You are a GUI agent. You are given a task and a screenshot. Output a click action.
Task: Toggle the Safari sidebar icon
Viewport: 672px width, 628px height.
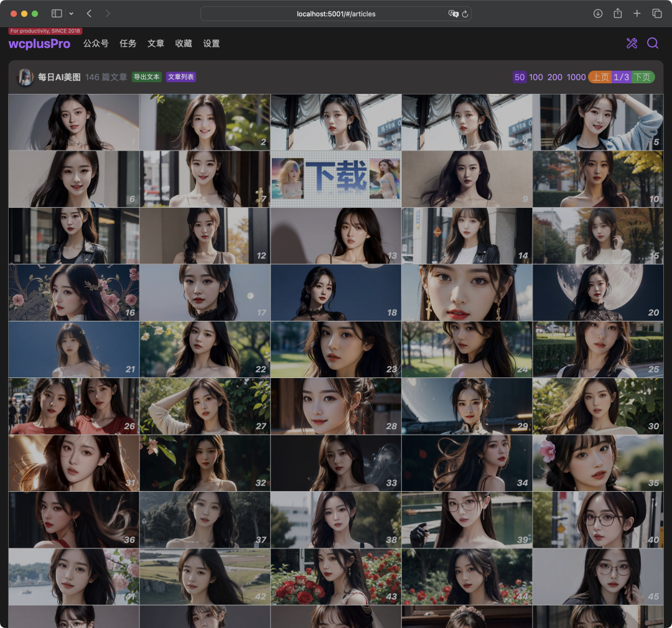(x=57, y=14)
